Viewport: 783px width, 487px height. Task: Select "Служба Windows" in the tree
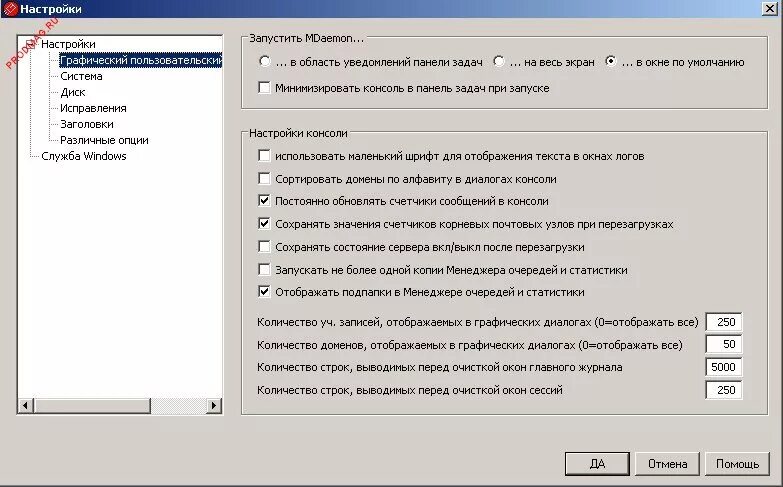point(84,156)
